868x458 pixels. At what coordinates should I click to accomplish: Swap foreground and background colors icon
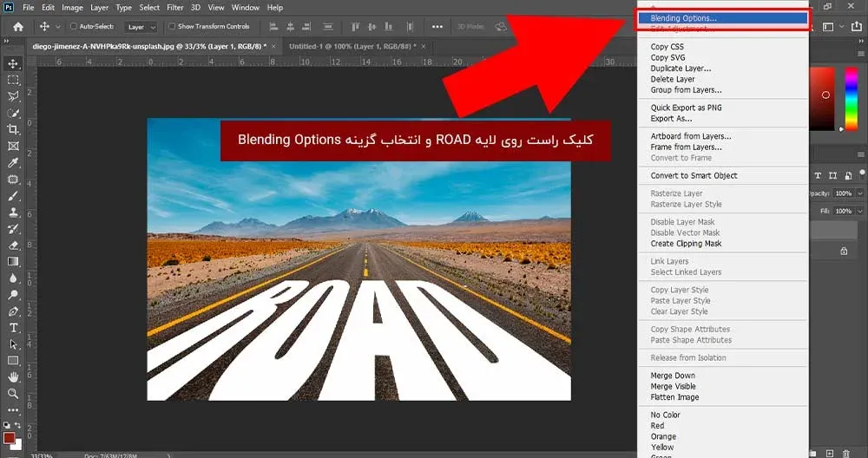[x=17, y=425]
